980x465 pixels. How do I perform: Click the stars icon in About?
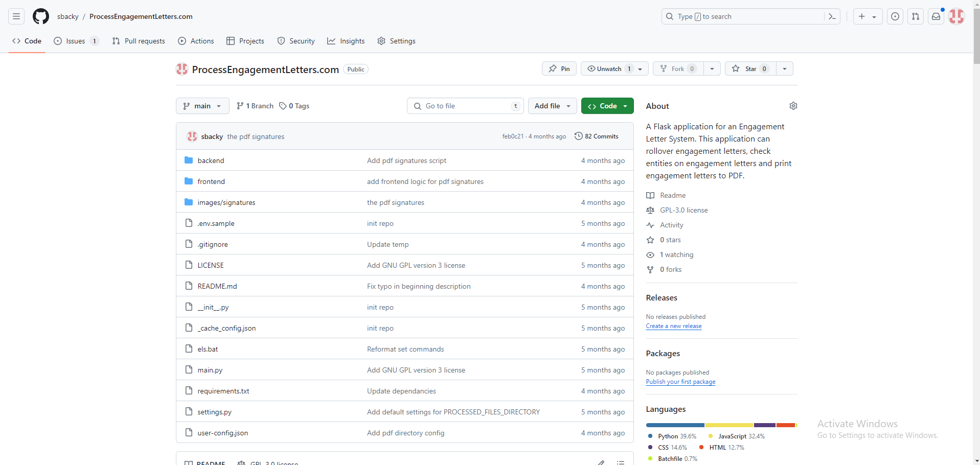click(650, 240)
